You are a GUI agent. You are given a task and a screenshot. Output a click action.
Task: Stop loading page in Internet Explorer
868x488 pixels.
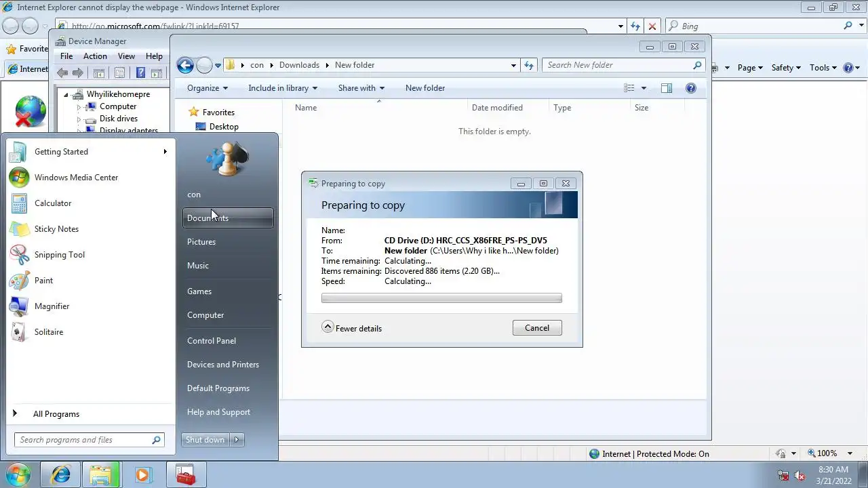pyautogui.click(x=652, y=26)
